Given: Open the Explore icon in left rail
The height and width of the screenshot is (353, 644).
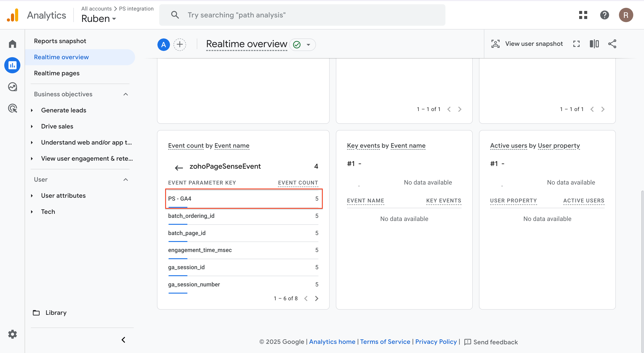Looking at the screenshot, I should click(x=12, y=87).
